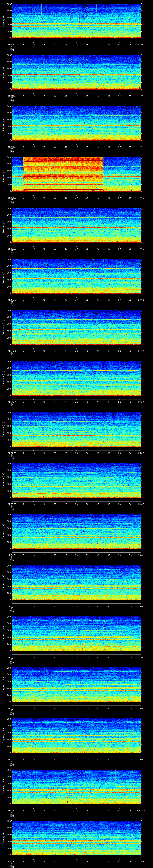Click the '54:00' end time label
This screenshot has width=153, height=868.
(x=141, y=504)
